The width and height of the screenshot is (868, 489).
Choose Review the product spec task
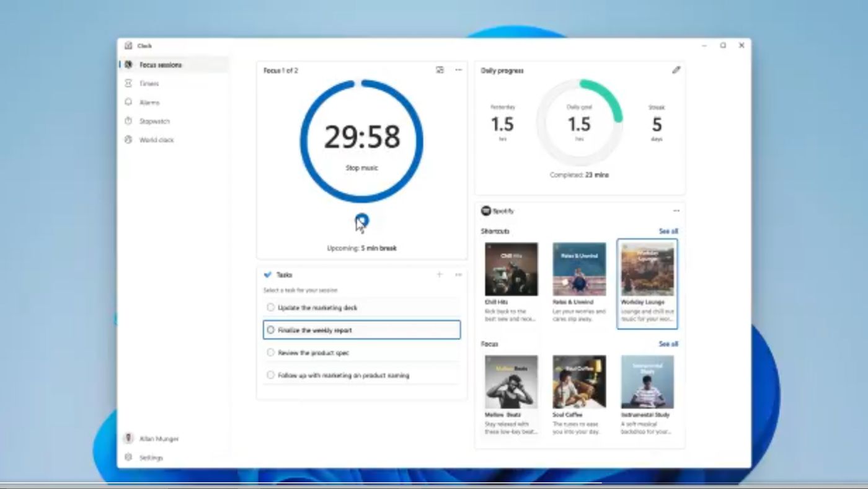pos(361,352)
